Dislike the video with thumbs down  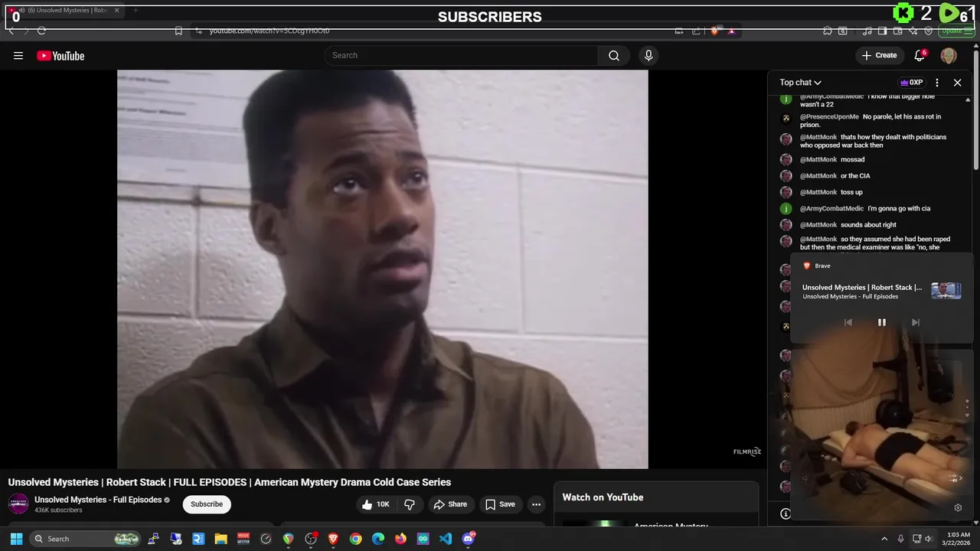coord(410,504)
